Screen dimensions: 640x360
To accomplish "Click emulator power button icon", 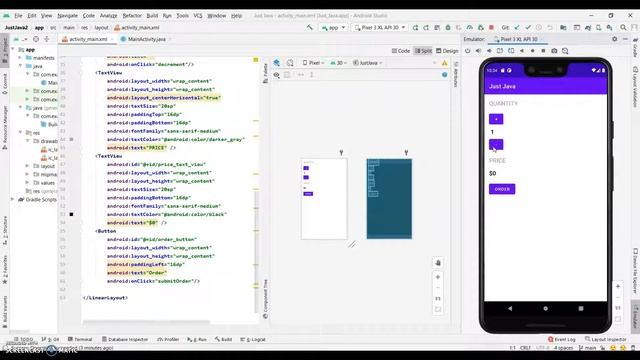I will coord(468,51).
